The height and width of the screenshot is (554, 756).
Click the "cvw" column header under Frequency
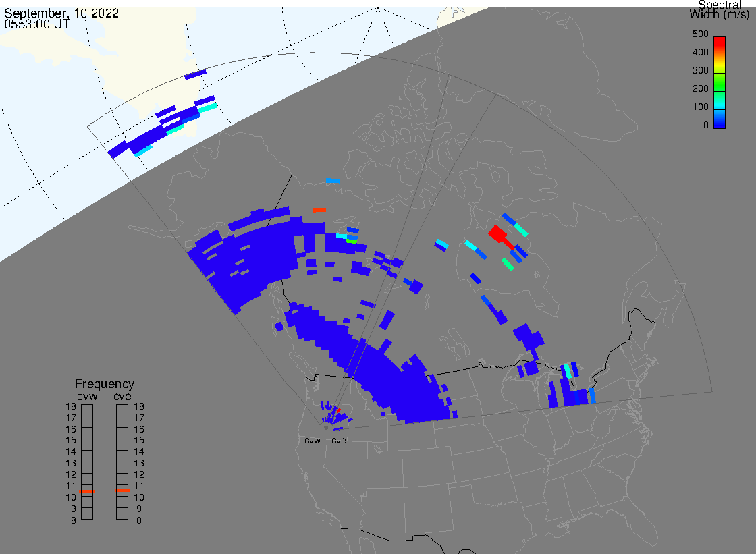click(x=87, y=396)
